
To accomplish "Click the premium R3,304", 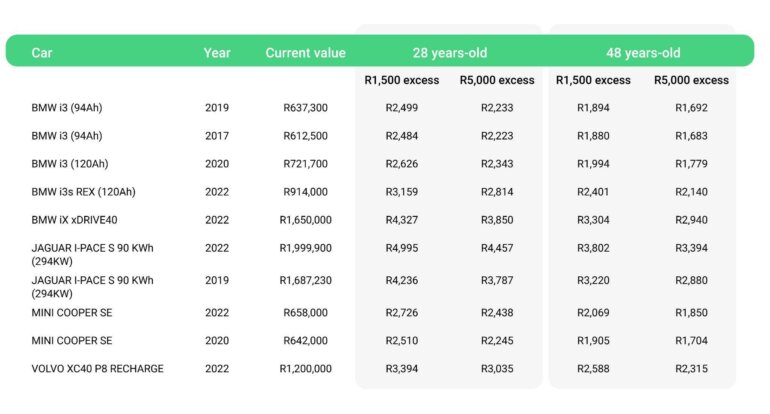I will (593, 220).
